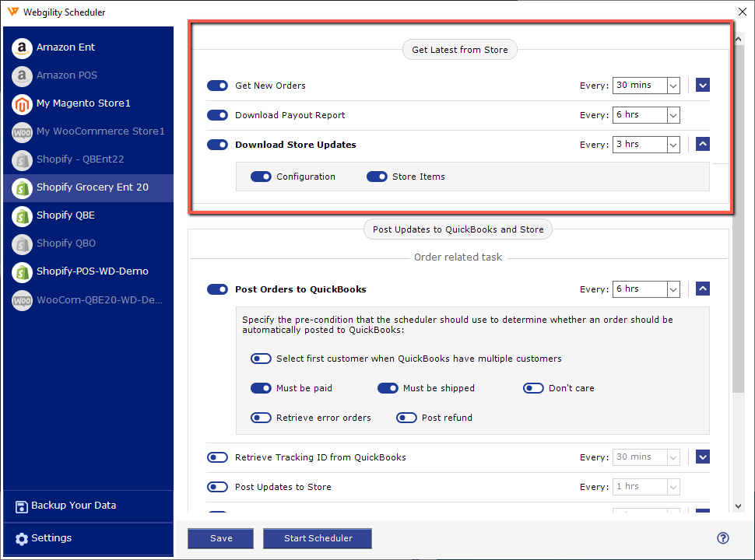Image resolution: width=755 pixels, height=560 pixels.
Task: Select Shopify Grocery Ent 20 store
Action: (x=88, y=187)
